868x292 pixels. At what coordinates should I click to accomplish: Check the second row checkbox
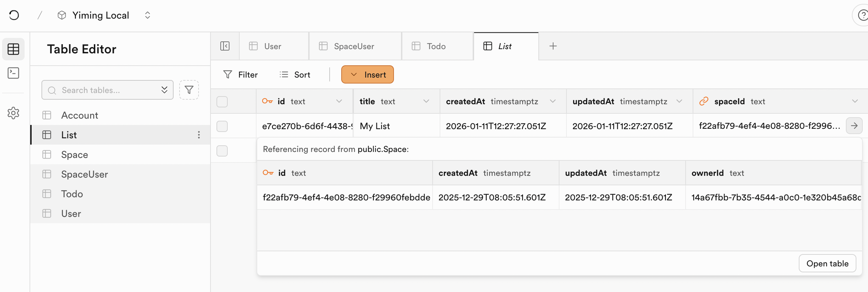(x=222, y=151)
